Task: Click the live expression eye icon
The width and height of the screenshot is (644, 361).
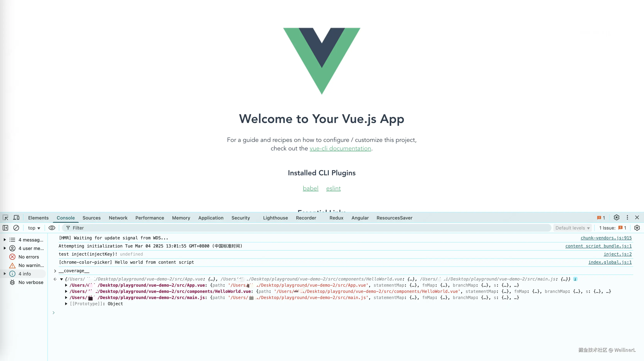Action: [52, 228]
